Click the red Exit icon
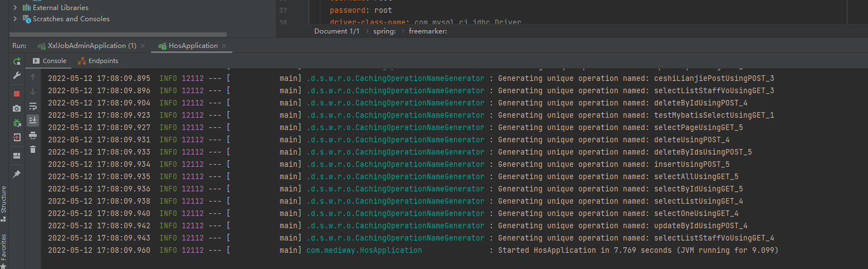868x269 pixels. click(17, 137)
